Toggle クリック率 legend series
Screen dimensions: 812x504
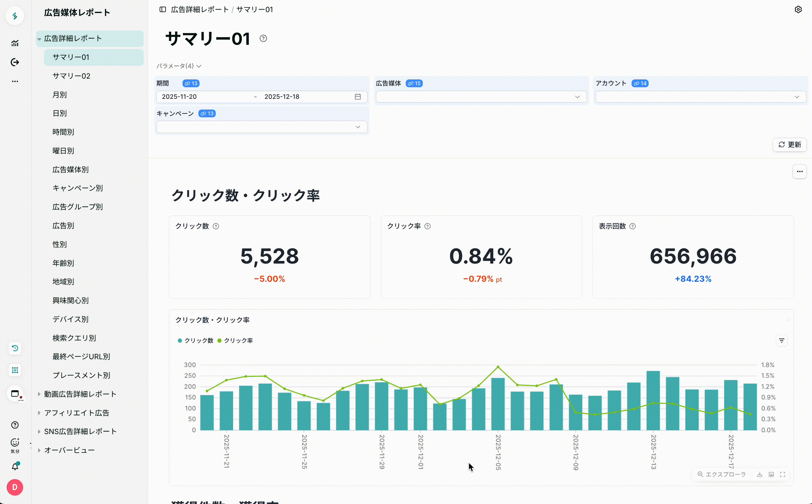click(x=235, y=340)
